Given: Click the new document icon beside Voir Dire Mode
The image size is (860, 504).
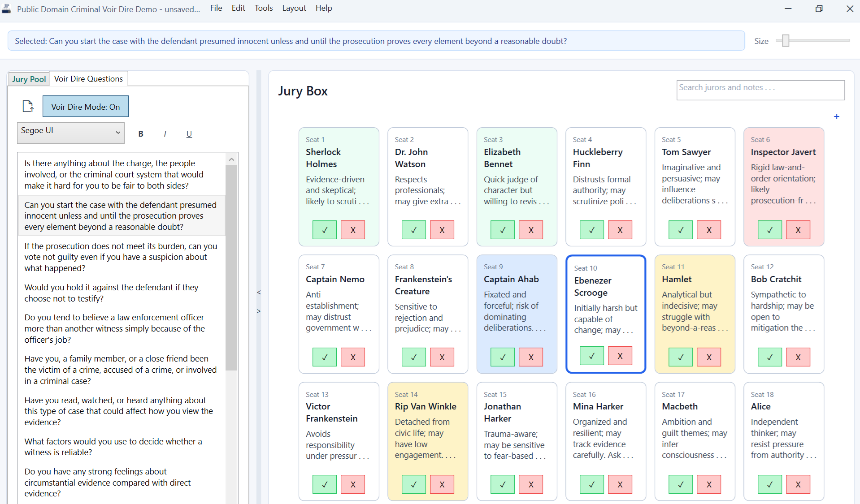Looking at the screenshot, I should (28, 106).
